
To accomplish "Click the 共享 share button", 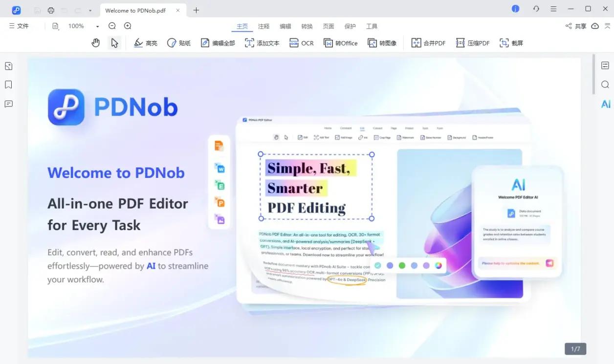I will pos(576,26).
